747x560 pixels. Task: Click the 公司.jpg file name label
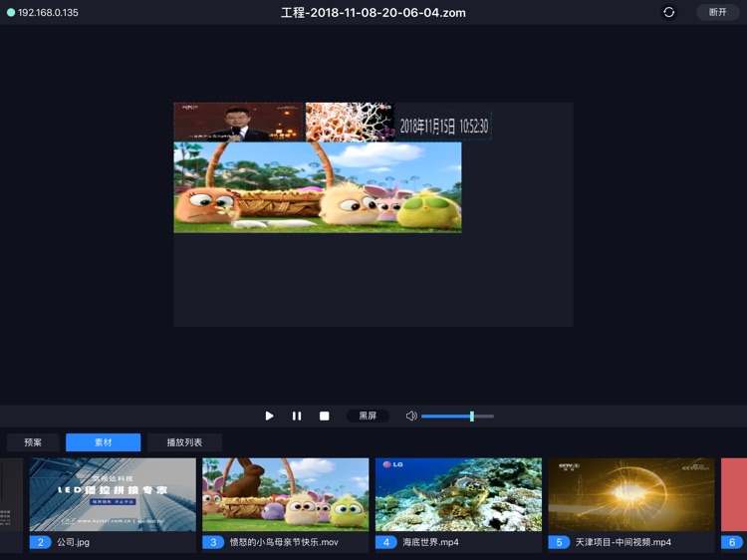click(74, 542)
